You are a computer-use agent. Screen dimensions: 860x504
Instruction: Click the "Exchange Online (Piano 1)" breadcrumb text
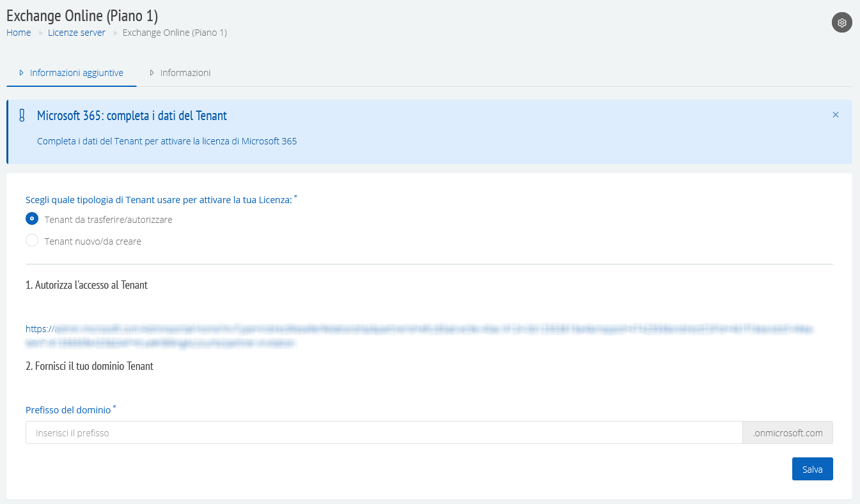175,33
